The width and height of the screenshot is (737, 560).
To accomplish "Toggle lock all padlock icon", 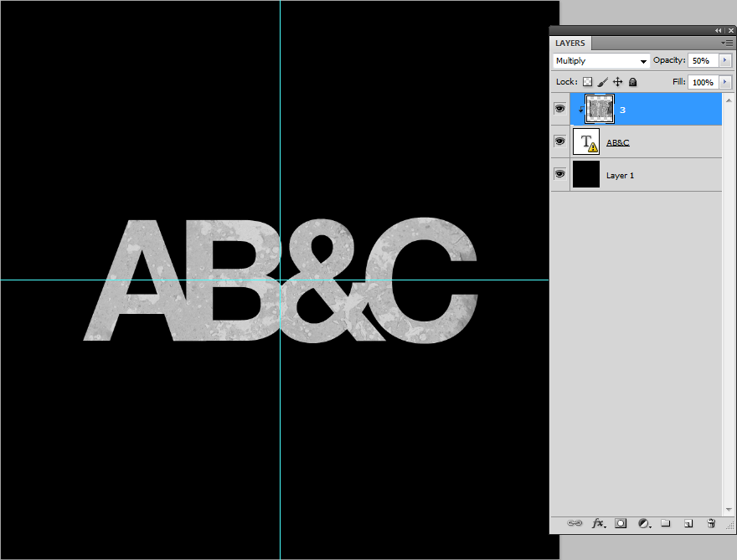I will (632, 82).
